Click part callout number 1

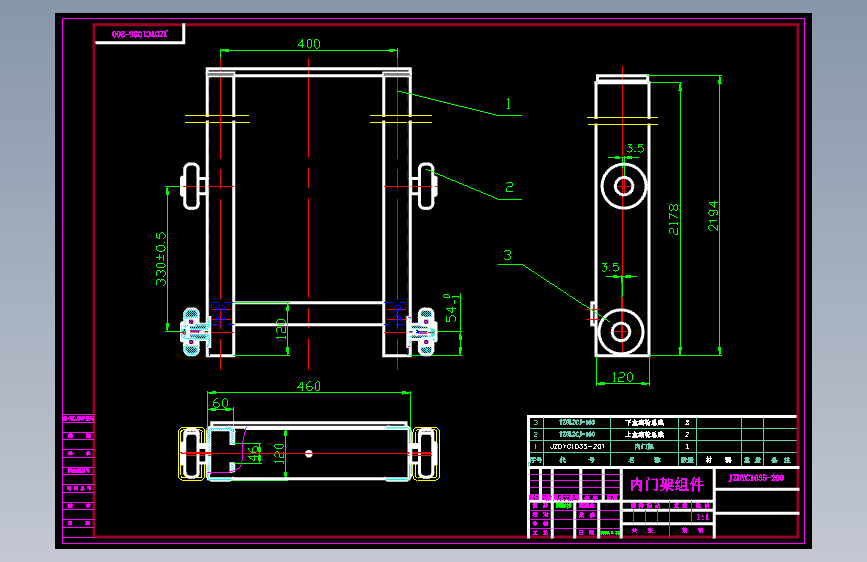509,103
